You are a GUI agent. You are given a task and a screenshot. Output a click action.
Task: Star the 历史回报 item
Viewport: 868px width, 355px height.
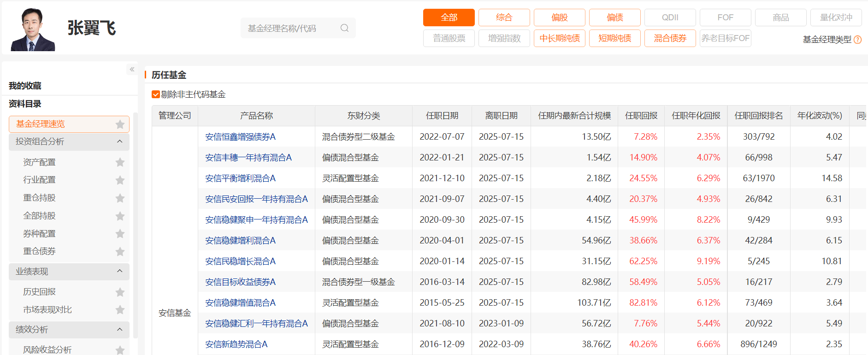(120, 292)
